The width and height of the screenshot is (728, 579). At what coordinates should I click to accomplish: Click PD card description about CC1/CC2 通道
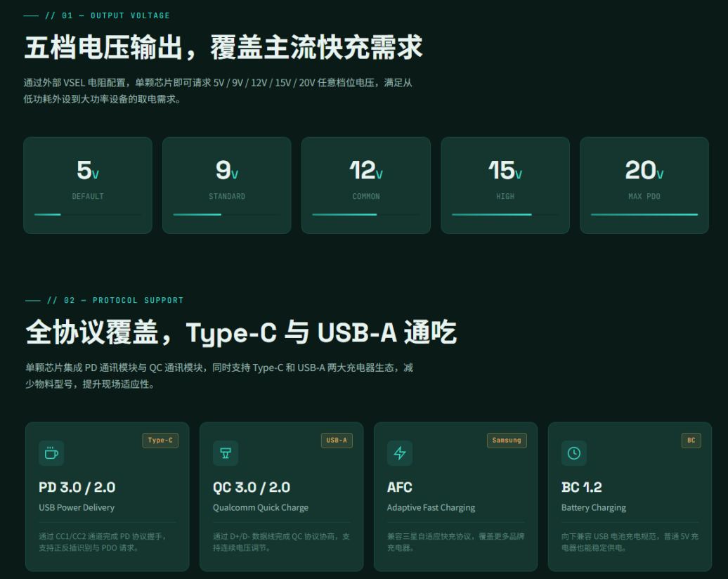pos(103,542)
